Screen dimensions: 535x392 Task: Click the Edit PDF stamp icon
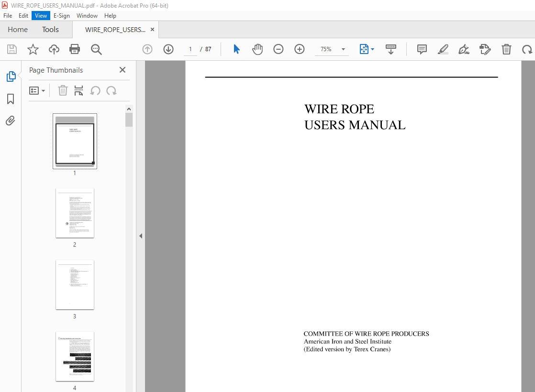click(485, 49)
